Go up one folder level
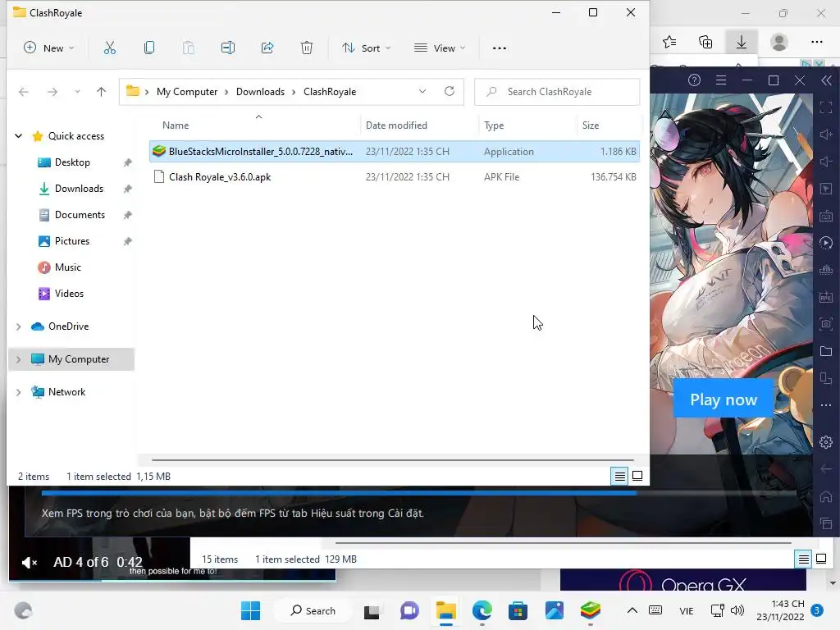The image size is (840, 630). pyautogui.click(x=101, y=92)
